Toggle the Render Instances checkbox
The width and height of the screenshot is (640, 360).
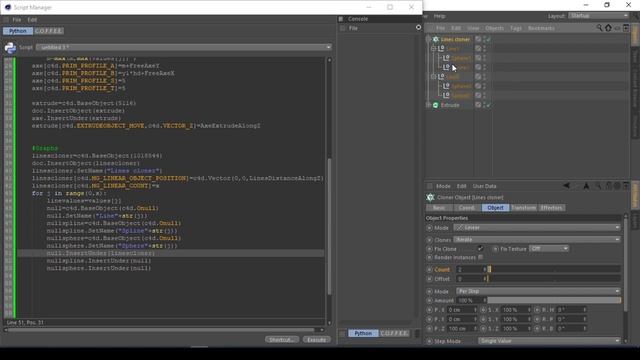[480, 257]
